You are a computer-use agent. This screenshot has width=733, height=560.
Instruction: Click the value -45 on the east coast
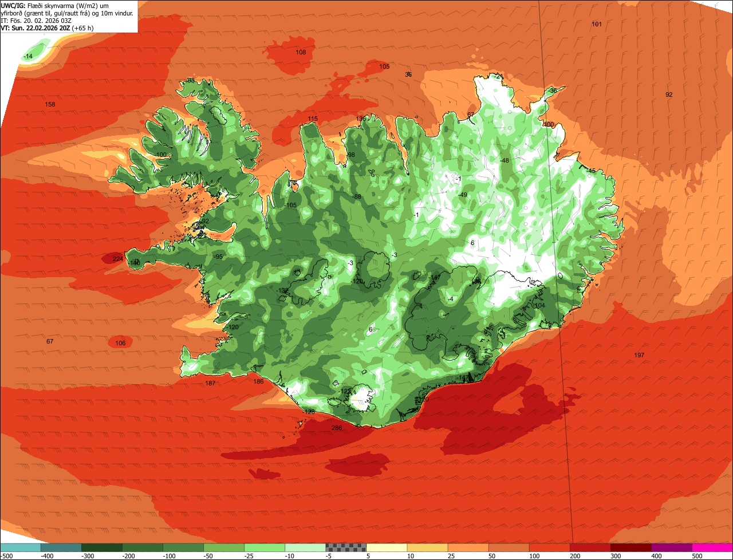tap(590, 171)
